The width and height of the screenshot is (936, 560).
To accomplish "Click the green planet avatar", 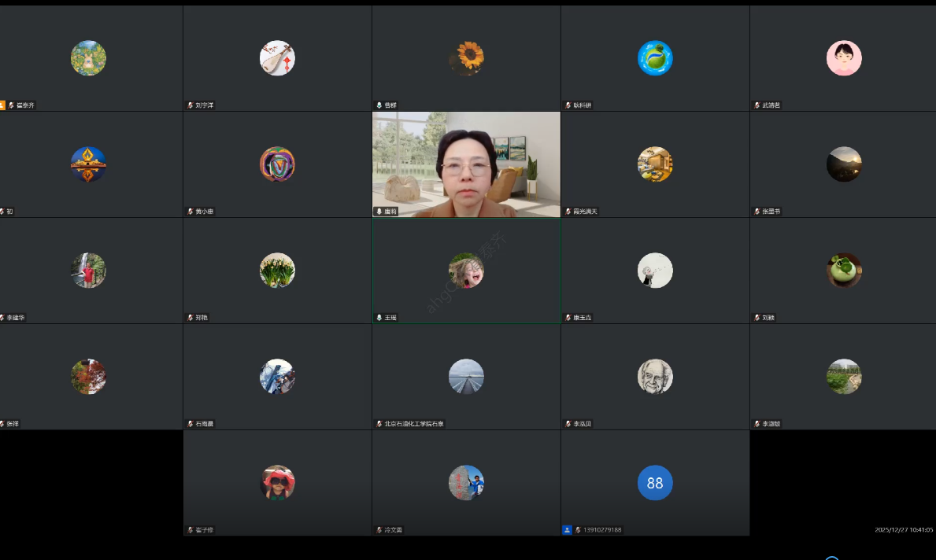I will pos(655,58).
